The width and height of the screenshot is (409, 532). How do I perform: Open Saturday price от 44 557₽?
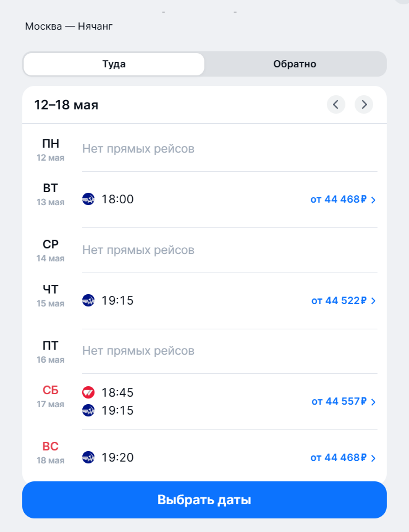point(339,402)
